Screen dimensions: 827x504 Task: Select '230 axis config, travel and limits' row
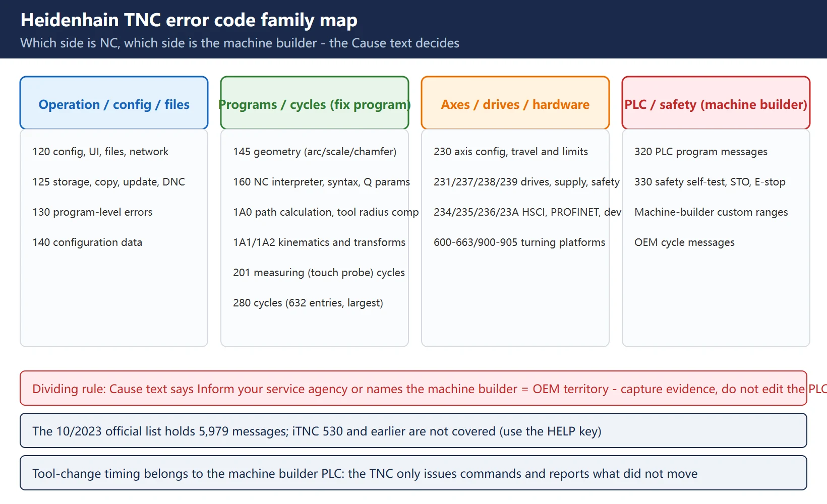[511, 152]
